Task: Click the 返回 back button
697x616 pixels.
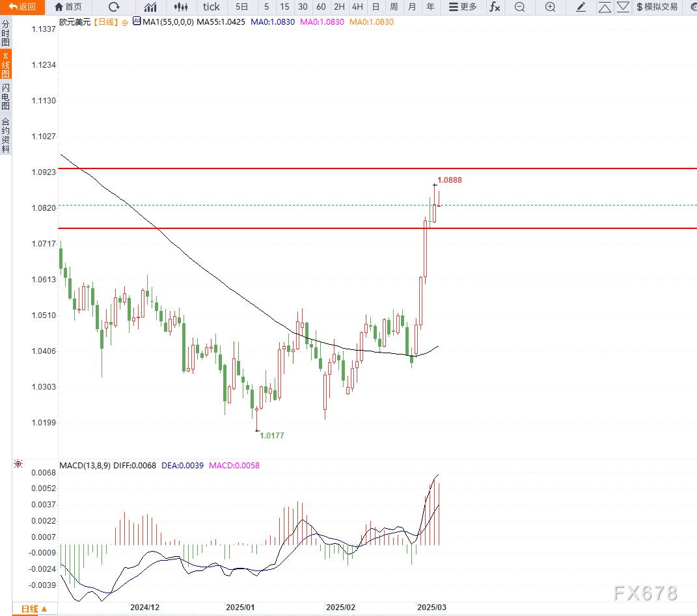Action: click(22, 7)
